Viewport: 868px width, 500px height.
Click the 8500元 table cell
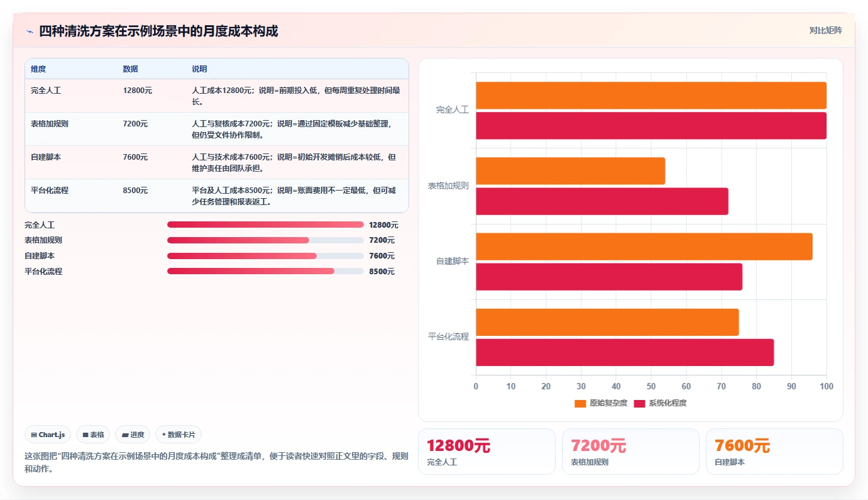pos(135,191)
